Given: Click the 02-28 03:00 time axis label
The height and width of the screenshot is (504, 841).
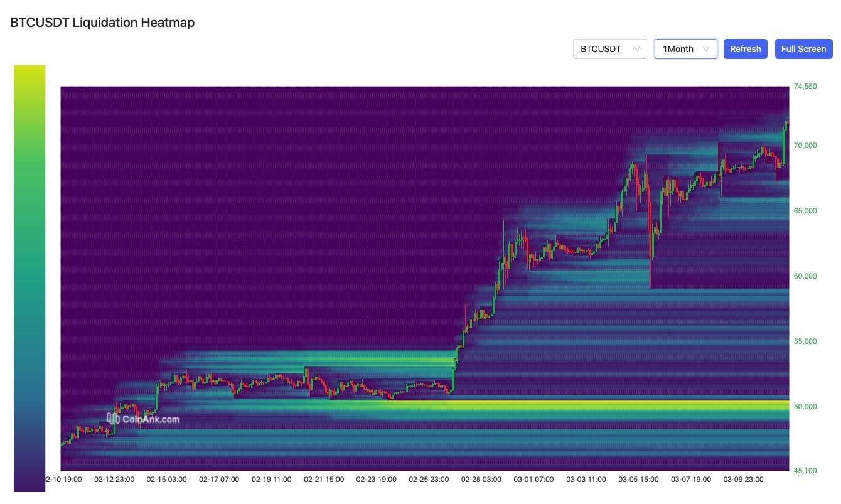Looking at the screenshot, I should coord(481,479).
